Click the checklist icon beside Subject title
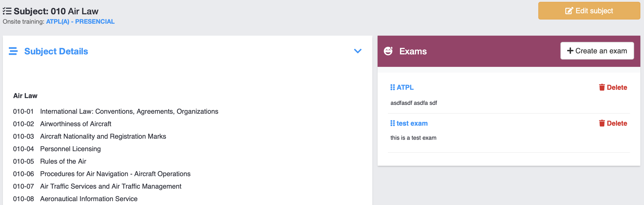This screenshot has height=205, width=644. (7, 11)
